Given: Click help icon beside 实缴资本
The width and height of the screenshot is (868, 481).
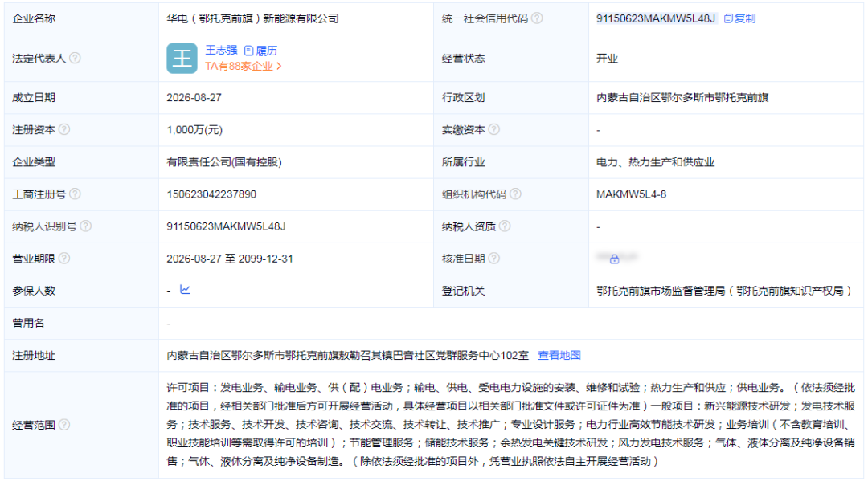Looking at the screenshot, I should point(493,129).
